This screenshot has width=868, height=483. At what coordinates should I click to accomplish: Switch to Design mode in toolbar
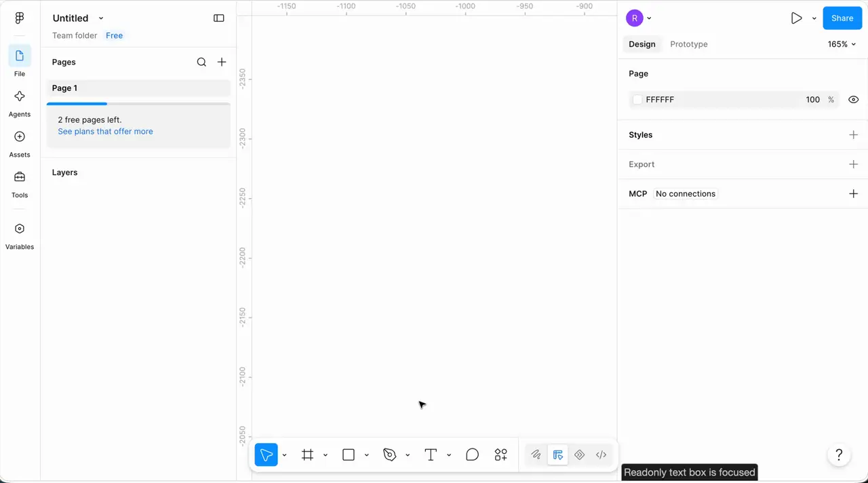coord(558,455)
